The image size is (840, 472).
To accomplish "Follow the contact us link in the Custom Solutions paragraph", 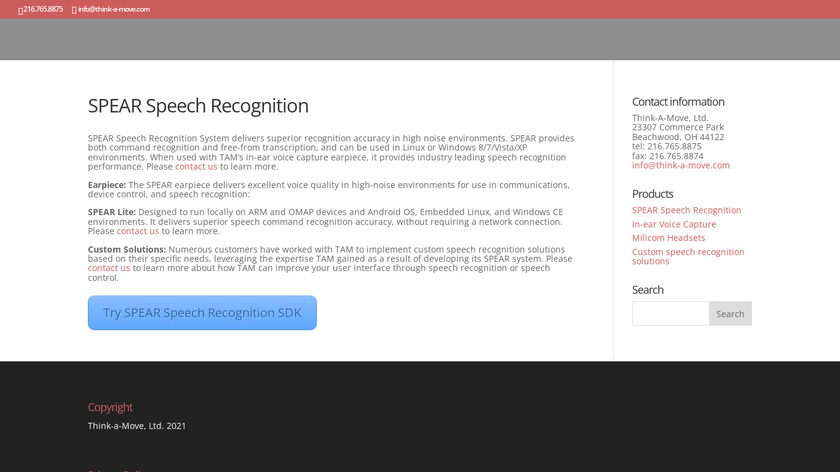I will click(x=109, y=268).
